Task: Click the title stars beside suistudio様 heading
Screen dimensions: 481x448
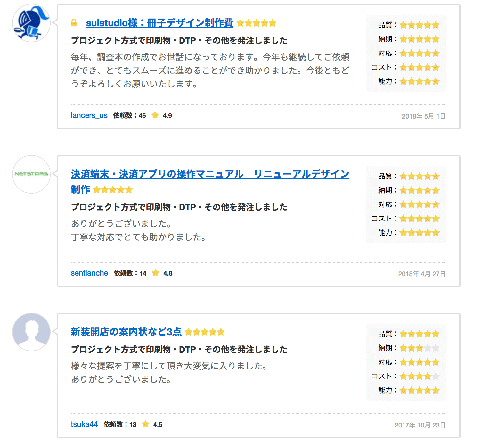Action: 257,23
